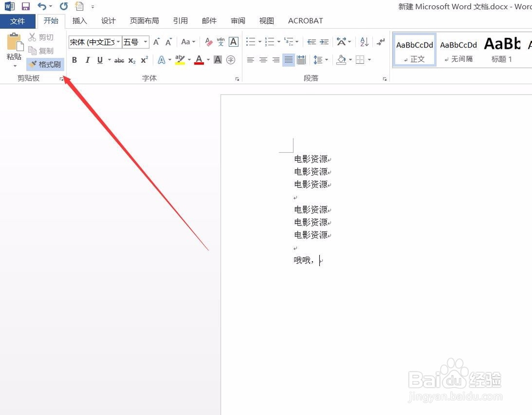Apply strikethrough to the text
Viewport: 532px width, 415px height.
[x=119, y=60]
